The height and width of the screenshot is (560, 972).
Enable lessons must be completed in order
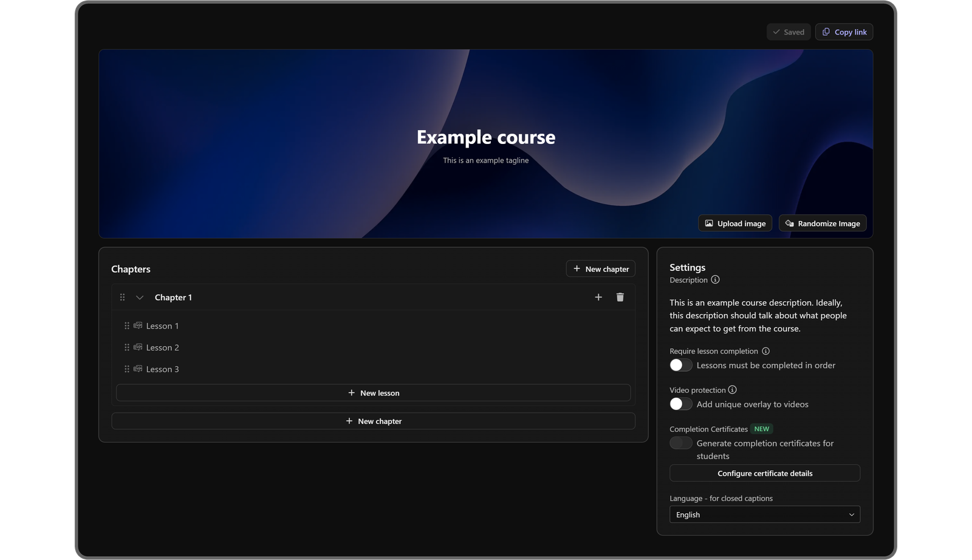point(680,364)
